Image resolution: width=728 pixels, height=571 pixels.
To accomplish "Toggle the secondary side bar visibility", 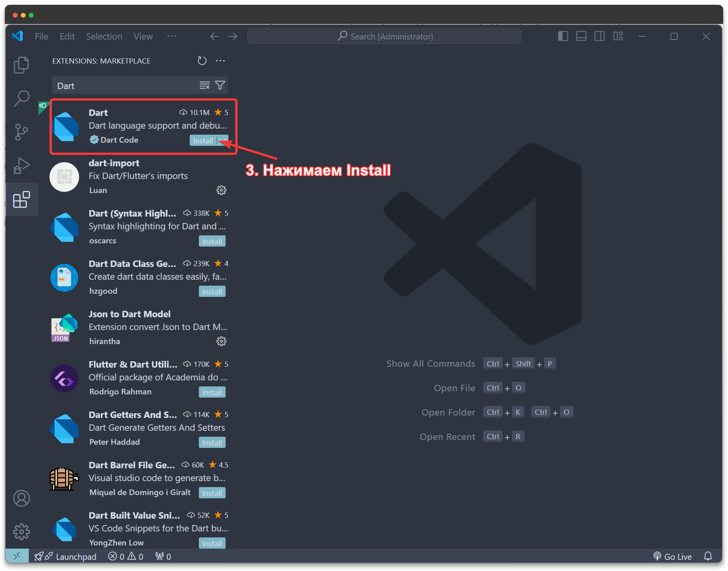I will click(x=599, y=36).
